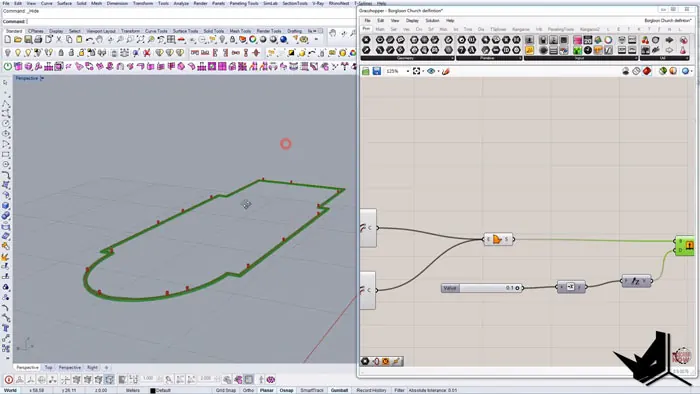
Task: Toggle Planar mode in status bar
Action: tap(267, 390)
